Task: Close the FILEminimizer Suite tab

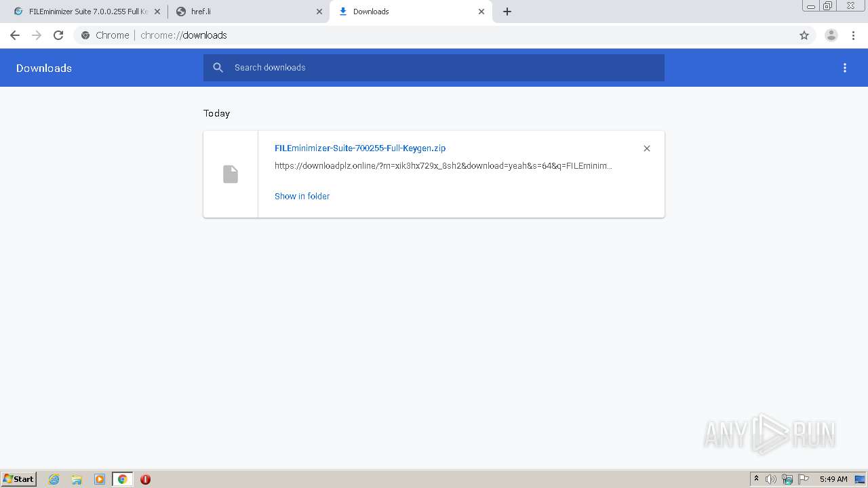Action: 157,12
